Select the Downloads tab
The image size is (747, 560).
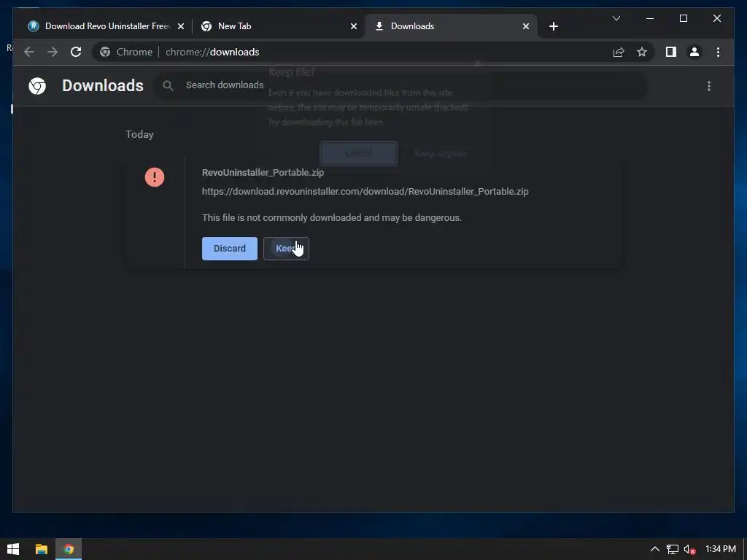click(x=450, y=26)
